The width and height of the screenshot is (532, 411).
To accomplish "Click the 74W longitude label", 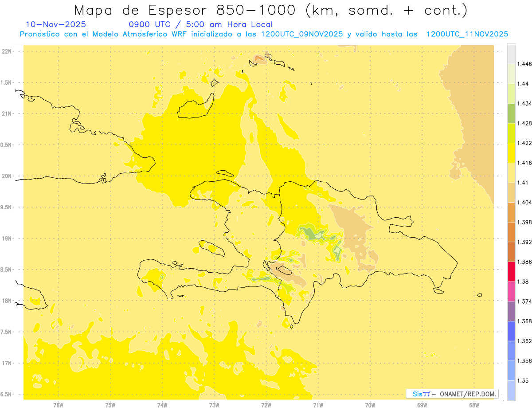I will pyautogui.click(x=162, y=405).
